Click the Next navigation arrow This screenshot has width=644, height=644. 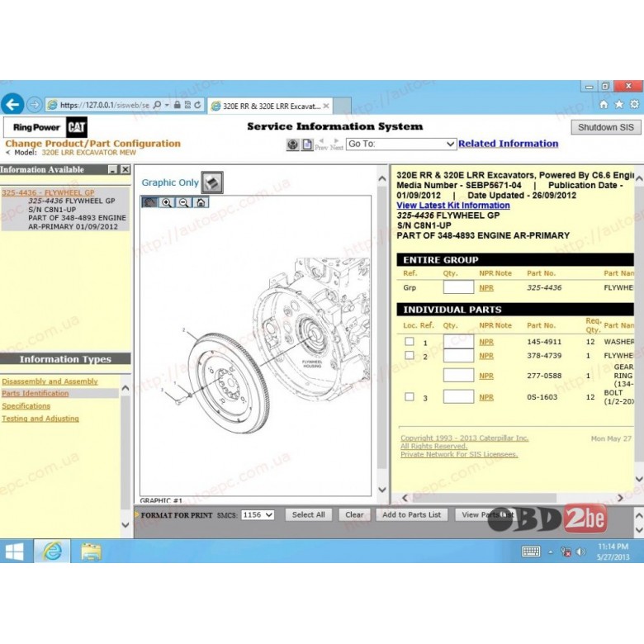coord(336,144)
